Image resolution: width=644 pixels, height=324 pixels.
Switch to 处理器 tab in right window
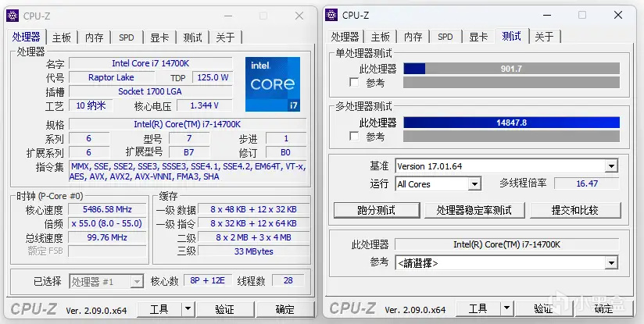coord(345,37)
